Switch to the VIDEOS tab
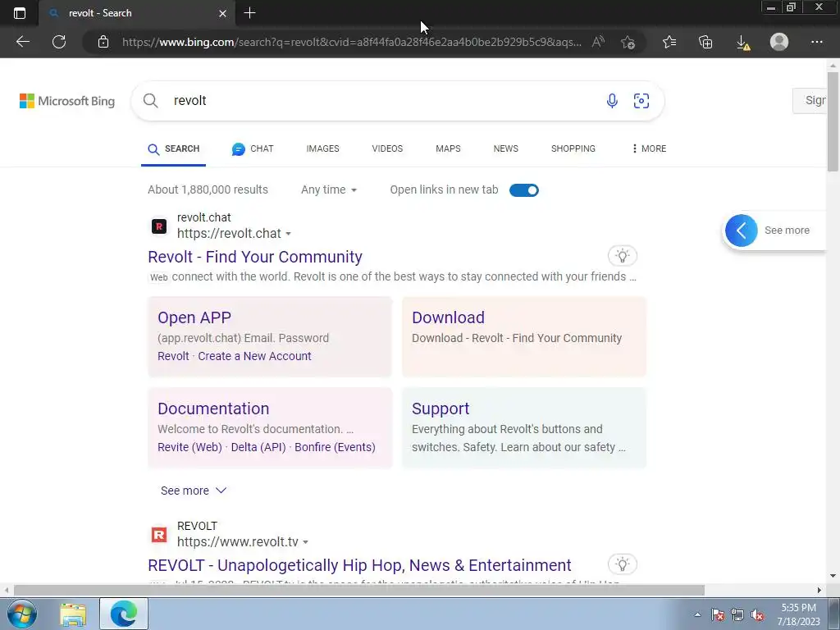 [x=387, y=149]
